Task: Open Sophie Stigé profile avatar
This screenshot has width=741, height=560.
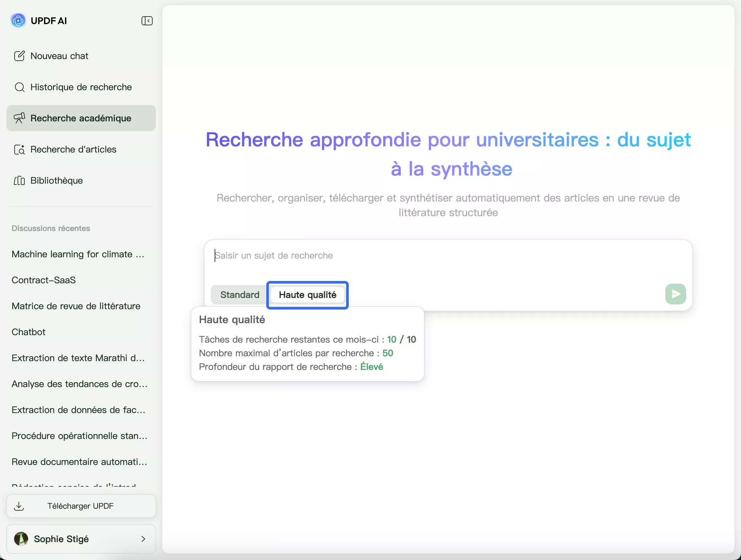Action: tap(21, 539)
